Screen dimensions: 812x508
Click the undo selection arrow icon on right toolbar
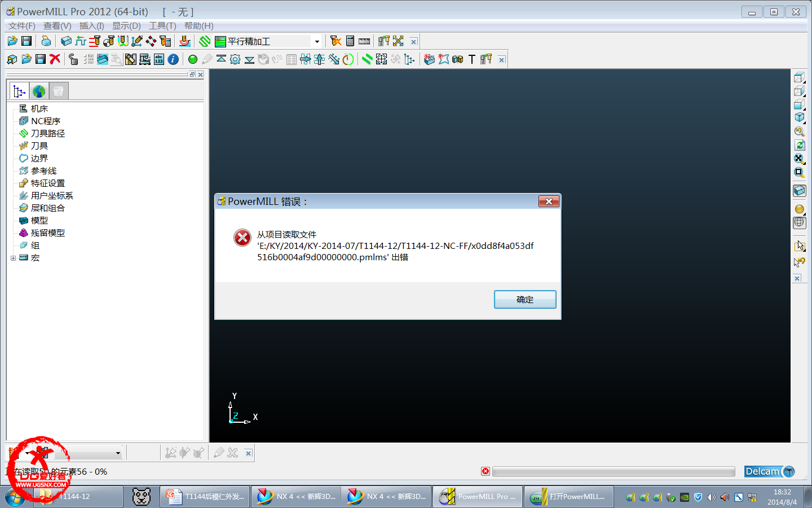tap(800, 261)
